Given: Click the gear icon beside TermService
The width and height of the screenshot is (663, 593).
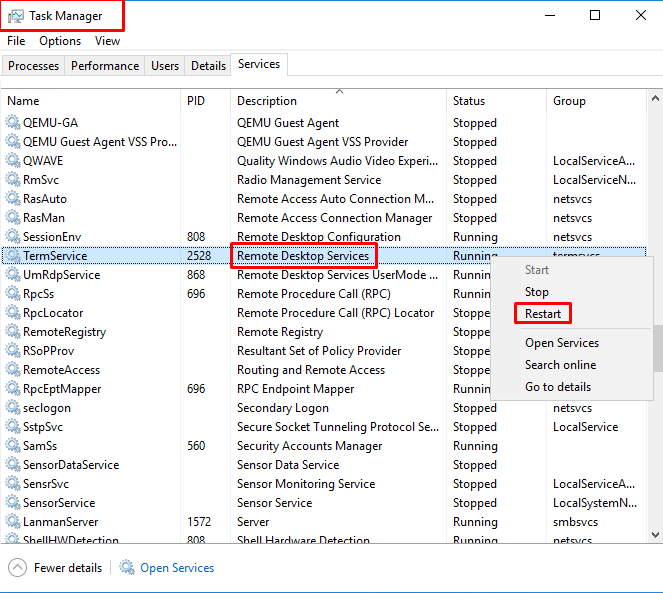Looking at the screenshot, I should (x=13, y=255).
